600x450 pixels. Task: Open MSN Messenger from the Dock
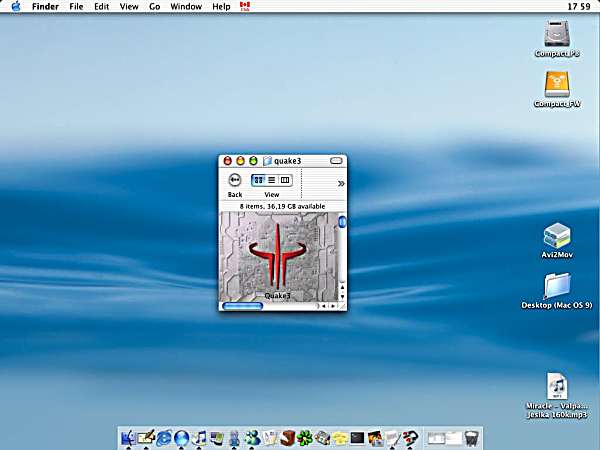[x=252, y=438]
